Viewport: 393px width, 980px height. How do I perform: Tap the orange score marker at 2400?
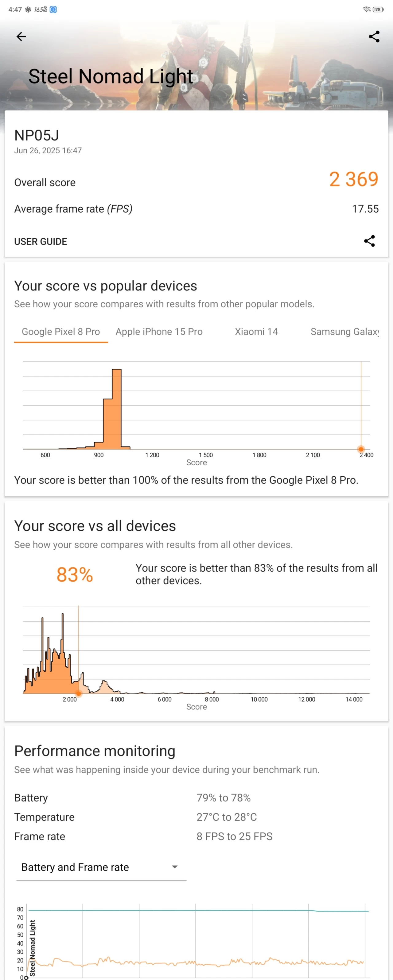coord(361,449)
